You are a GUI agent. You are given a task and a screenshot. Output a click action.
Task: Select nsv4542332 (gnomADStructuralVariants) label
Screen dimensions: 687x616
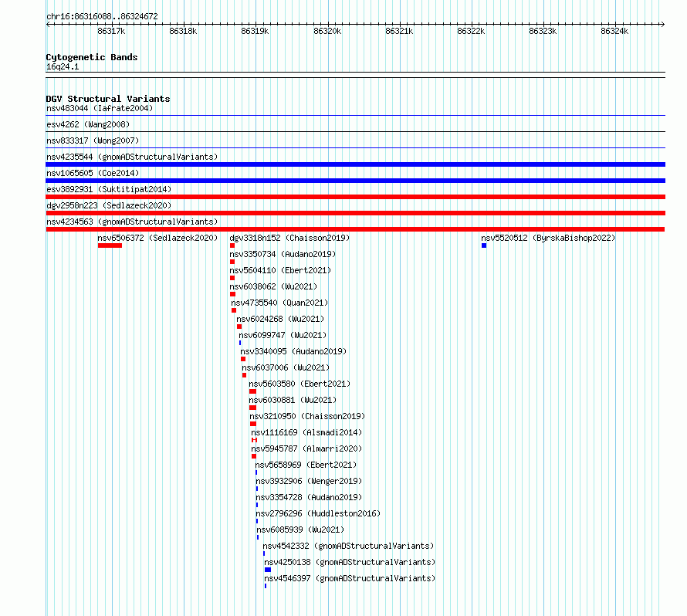tap(348, 546)
